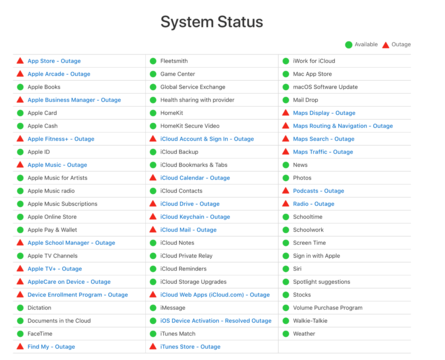Open the Podcasts - Outage link
Image resolution: width=445 pixels, height=360 pixels.
click(318, 191)
